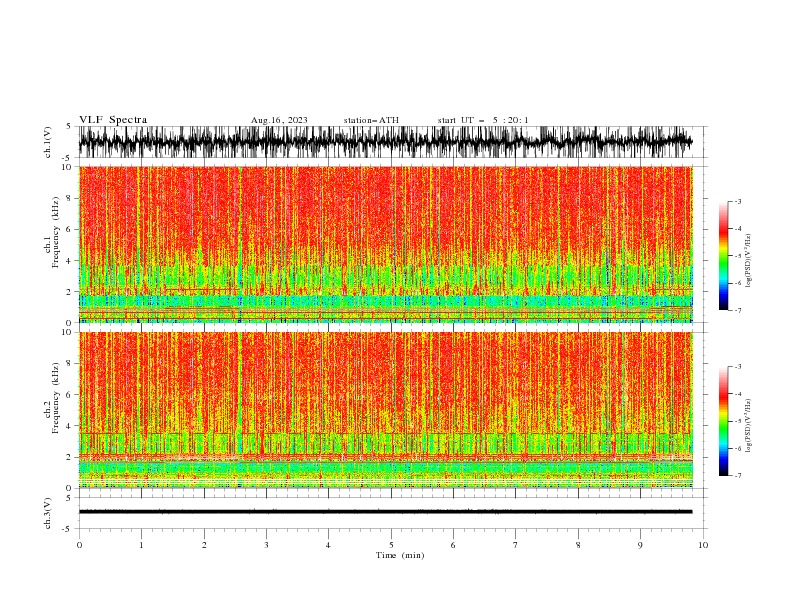The height and width of the screenshot is (612, 792).
Task: Click the time axis tick label '7'
Action: (x=516, y=545)
